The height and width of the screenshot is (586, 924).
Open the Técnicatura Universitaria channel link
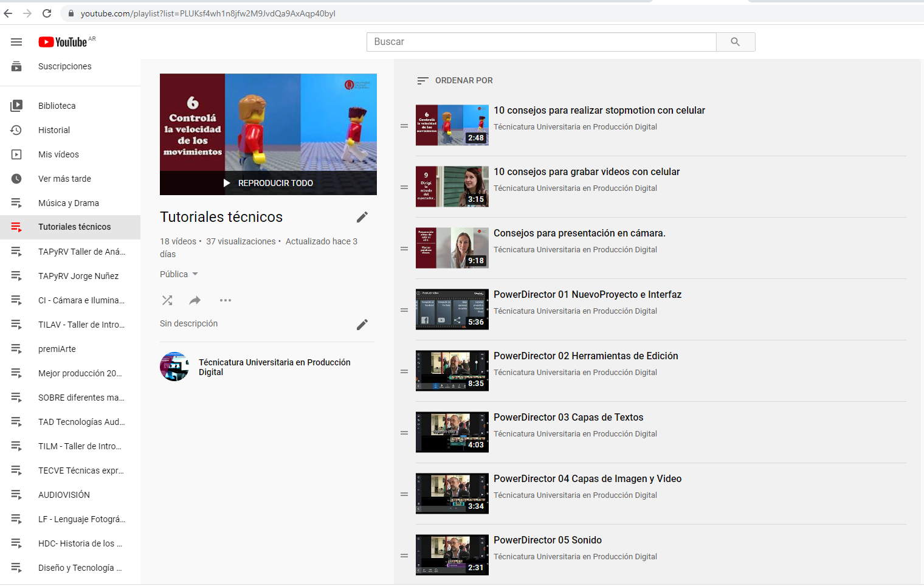(274, 367)
